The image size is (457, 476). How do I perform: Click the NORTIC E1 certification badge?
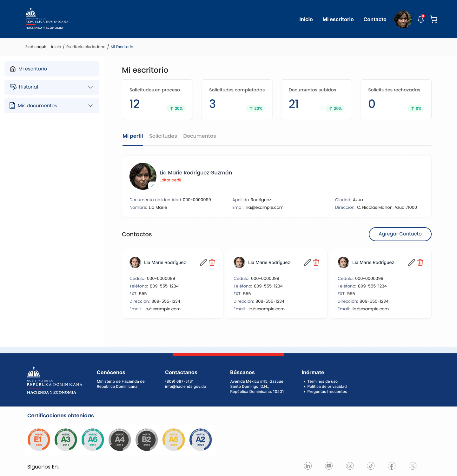(x=39, y=440)
